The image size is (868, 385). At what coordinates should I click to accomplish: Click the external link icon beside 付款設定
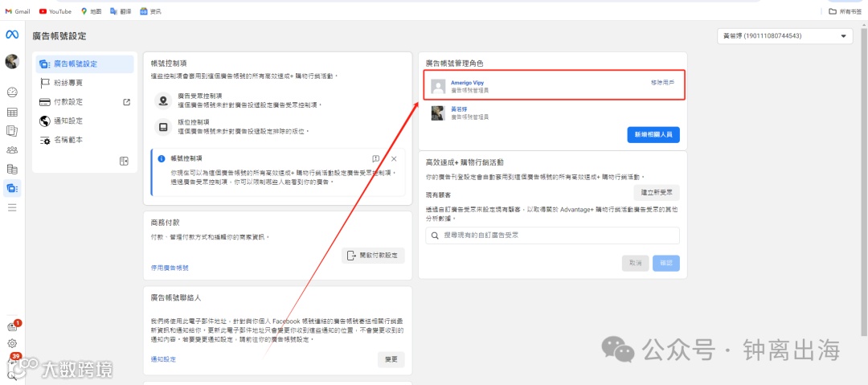point(126,102)
